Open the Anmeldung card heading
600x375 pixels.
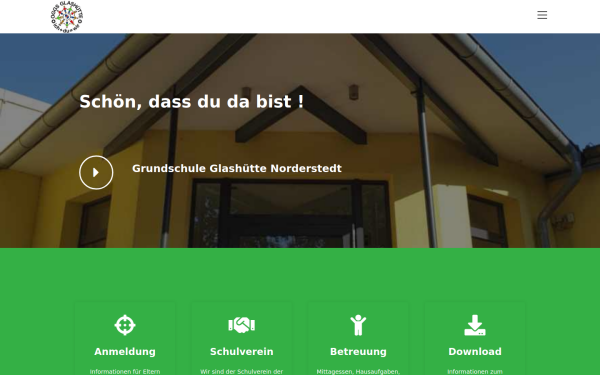[x=125, y=351]
